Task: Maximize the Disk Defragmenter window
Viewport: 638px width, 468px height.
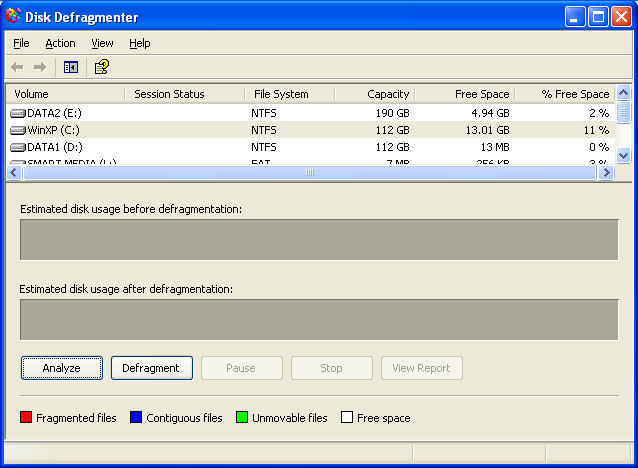Action: [598, 17]
